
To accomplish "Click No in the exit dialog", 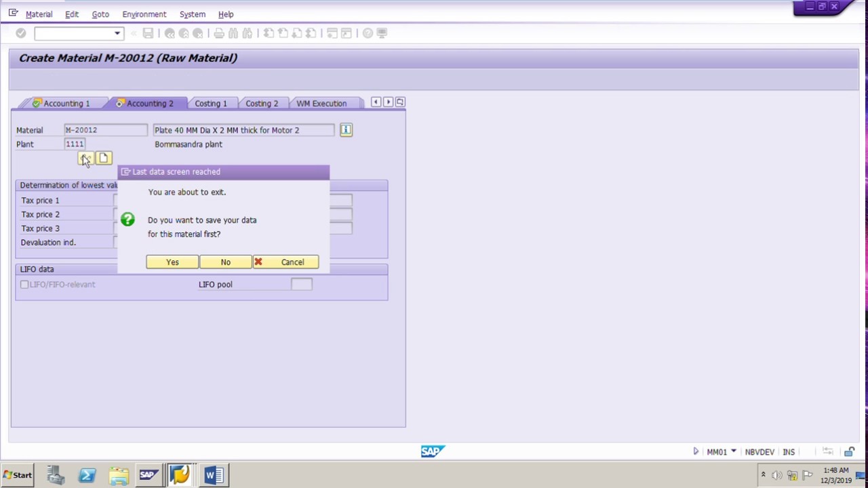I will (x=225, y=262).
